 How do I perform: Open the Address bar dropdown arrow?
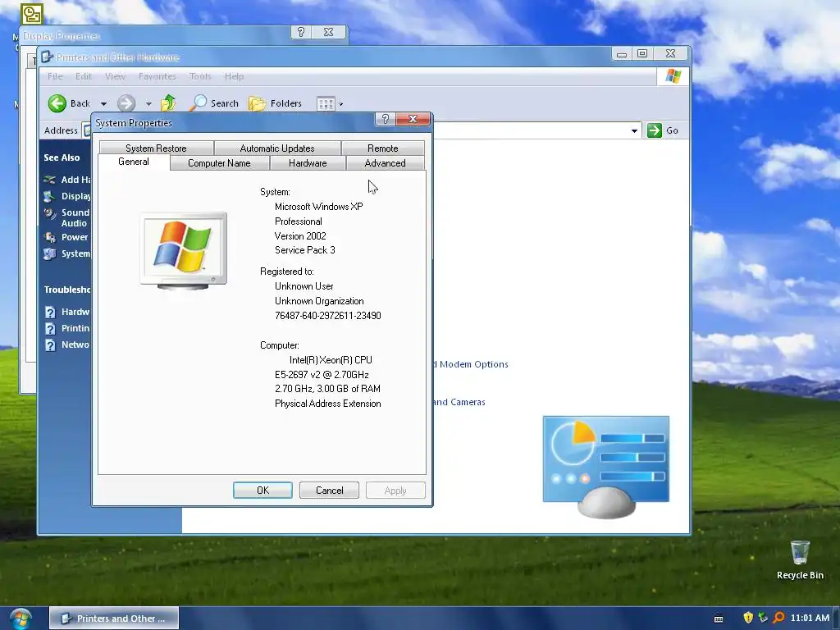(x=634, y=130)
